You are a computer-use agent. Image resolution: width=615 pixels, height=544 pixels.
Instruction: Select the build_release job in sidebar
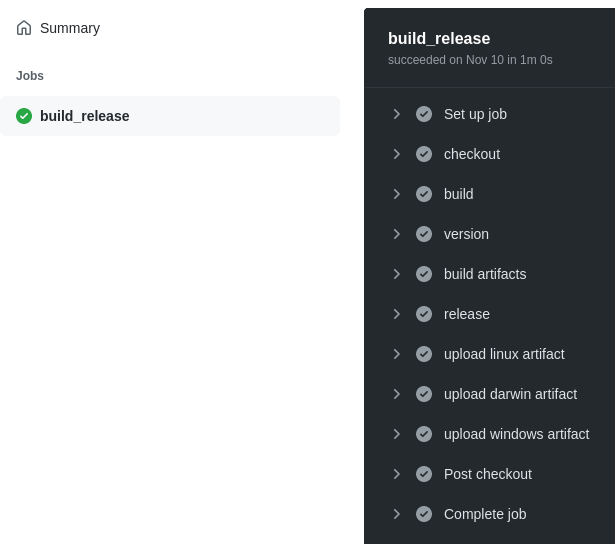point(170,116)
